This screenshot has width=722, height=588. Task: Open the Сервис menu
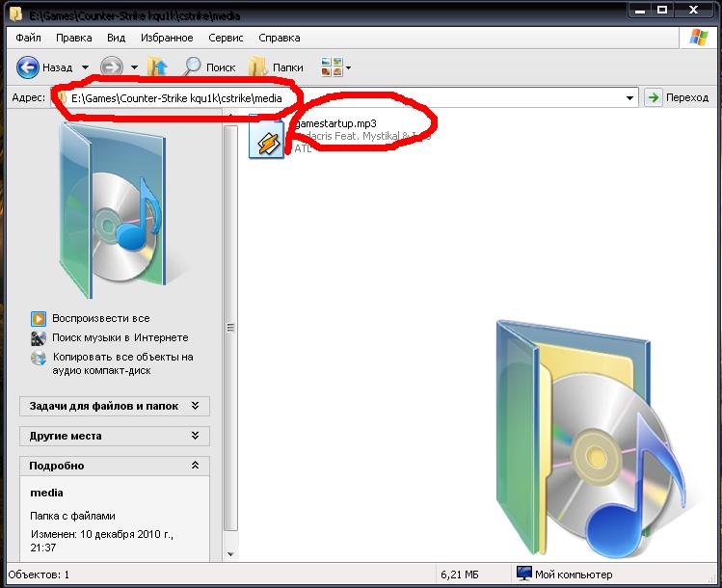[226, 38]
